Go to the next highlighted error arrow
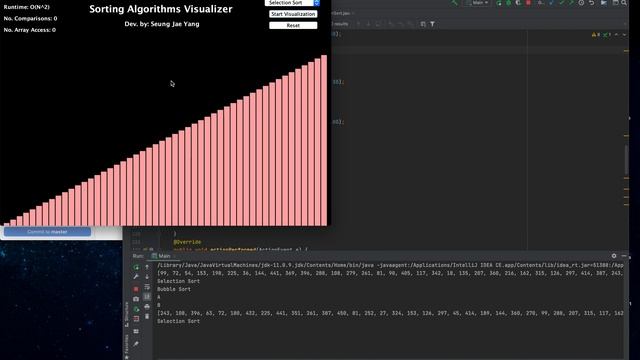 (x=624, y=35)
